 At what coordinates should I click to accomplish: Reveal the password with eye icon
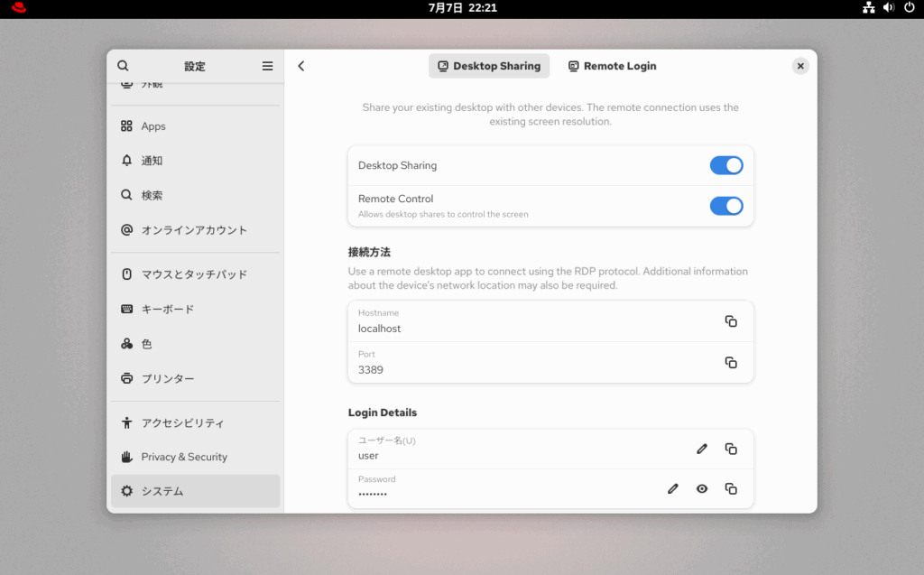click(x=702, y=488)
